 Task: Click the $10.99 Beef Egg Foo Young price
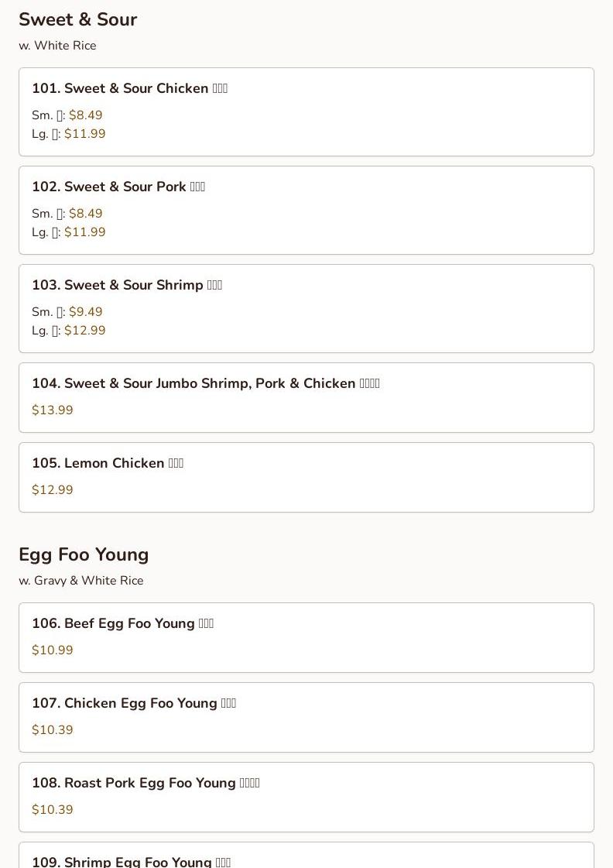tap(53, 650)
